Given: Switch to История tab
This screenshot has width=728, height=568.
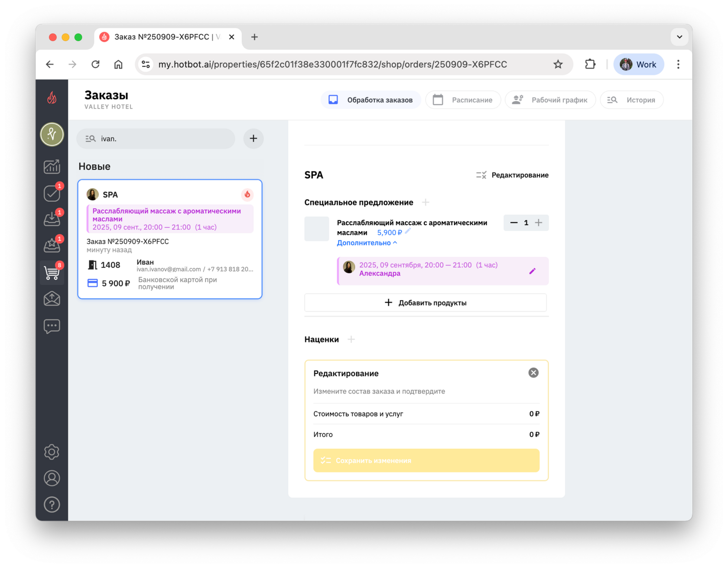Looking at the screenshot, I should (x=631, y=100).
